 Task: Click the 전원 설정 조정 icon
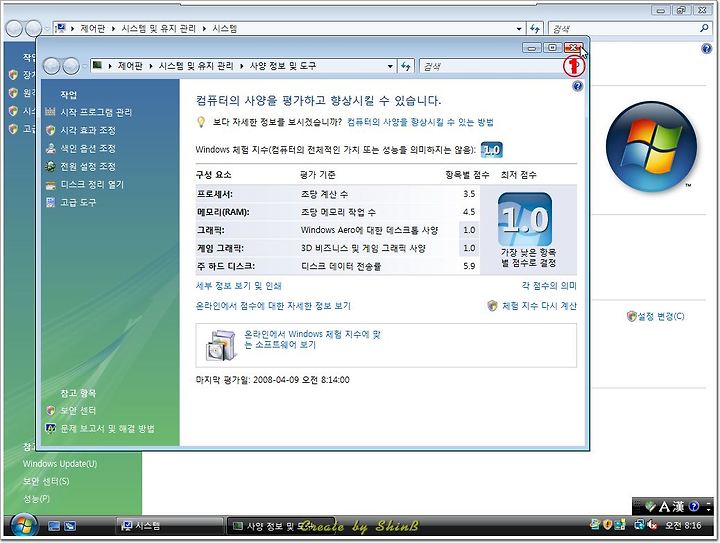(x=51, y=166)
